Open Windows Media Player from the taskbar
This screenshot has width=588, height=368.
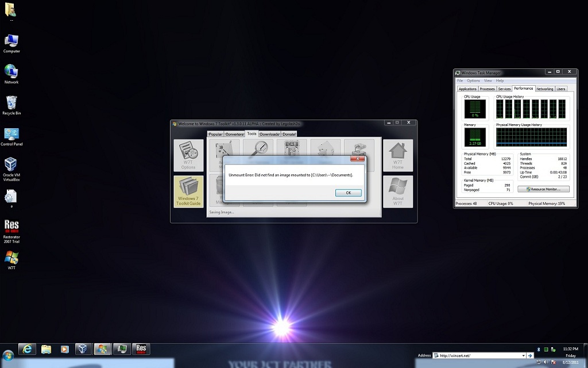(x=64, y=349)
